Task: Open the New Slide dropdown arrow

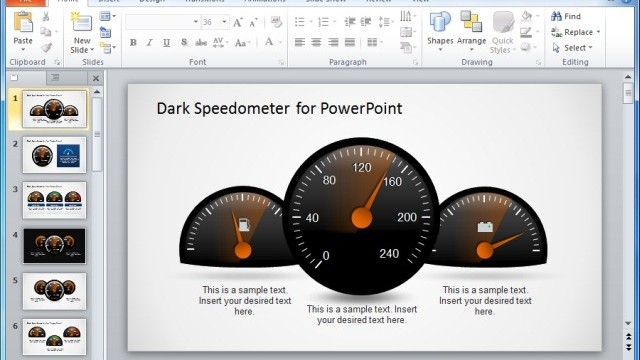Action: (92, 50)
